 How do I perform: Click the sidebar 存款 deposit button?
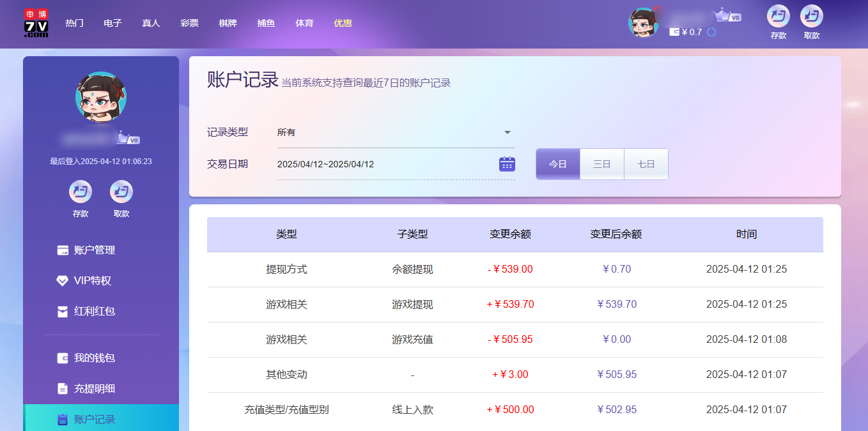(81, 192)
